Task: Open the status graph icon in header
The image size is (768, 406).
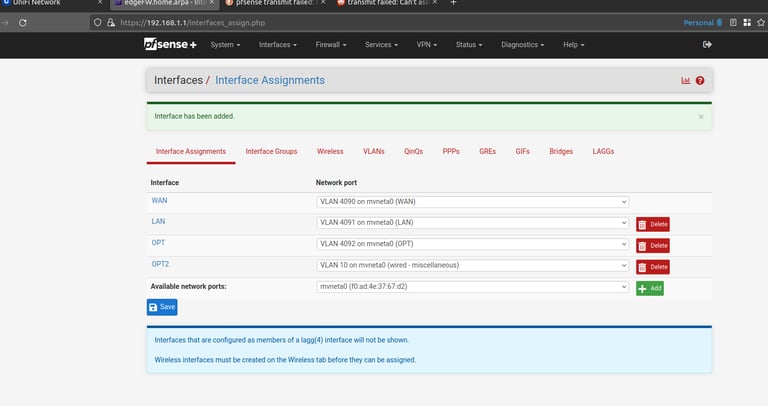Action: click(685, 80)
